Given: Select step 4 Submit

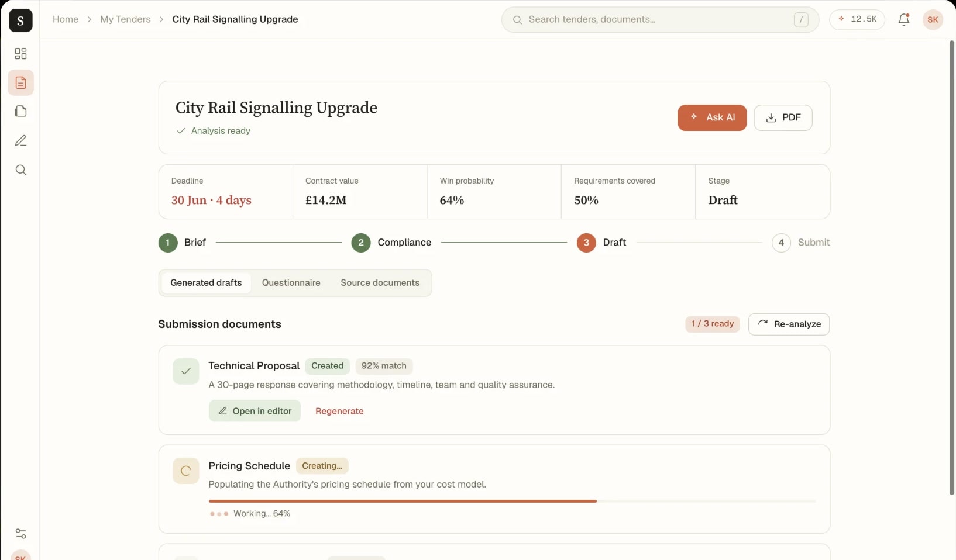Looking at the screenshot, I should point(801,243).
